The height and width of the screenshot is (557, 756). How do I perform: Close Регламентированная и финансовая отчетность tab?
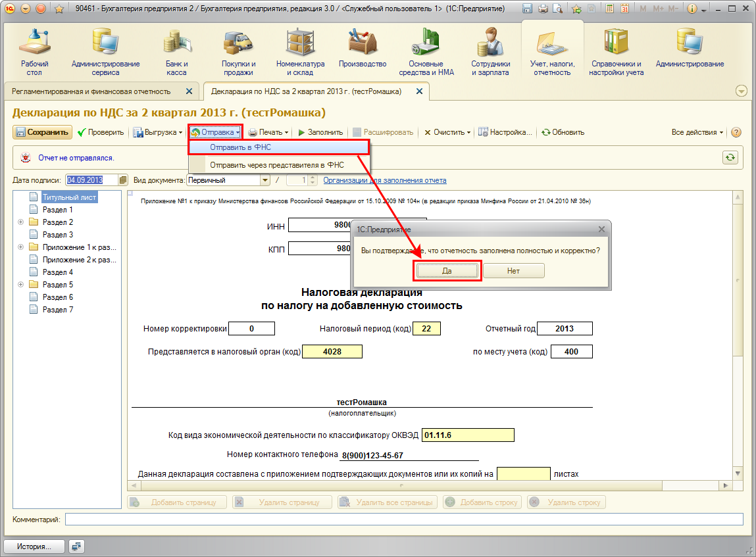click(x=189, y=91)
